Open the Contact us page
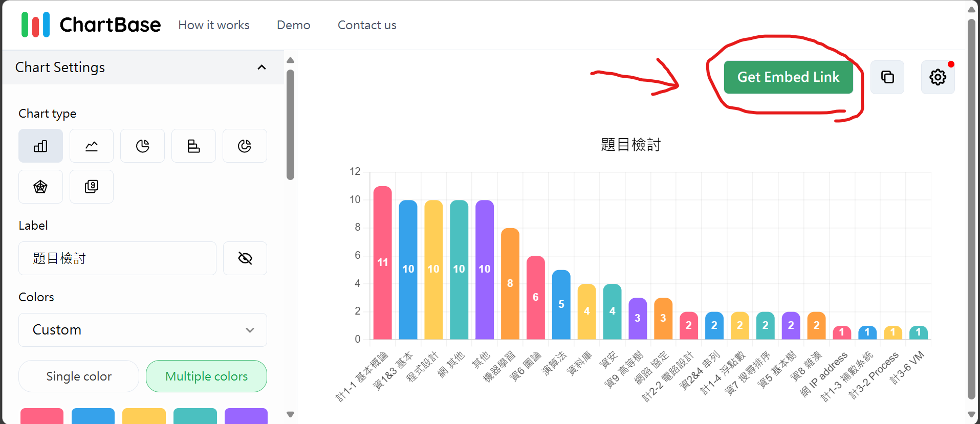The width and height of the screenshot is (980, 424). pyautogui.click(x=367, y=25)
